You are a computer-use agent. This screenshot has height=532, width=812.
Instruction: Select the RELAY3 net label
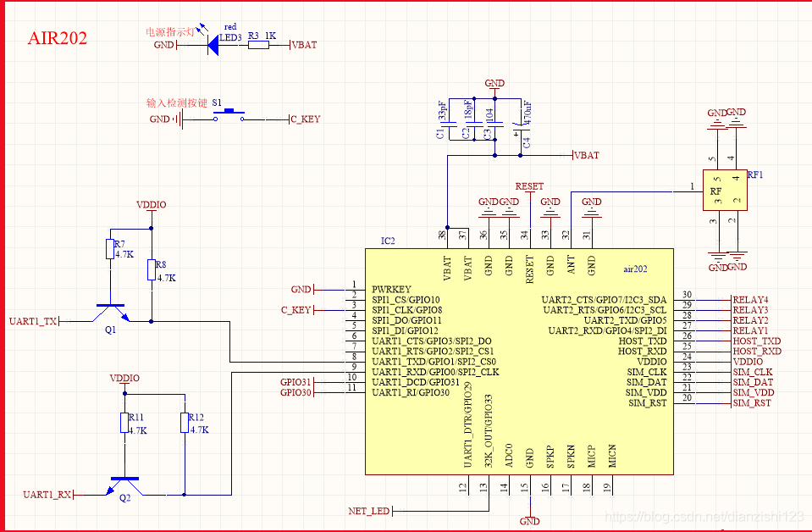750,310
